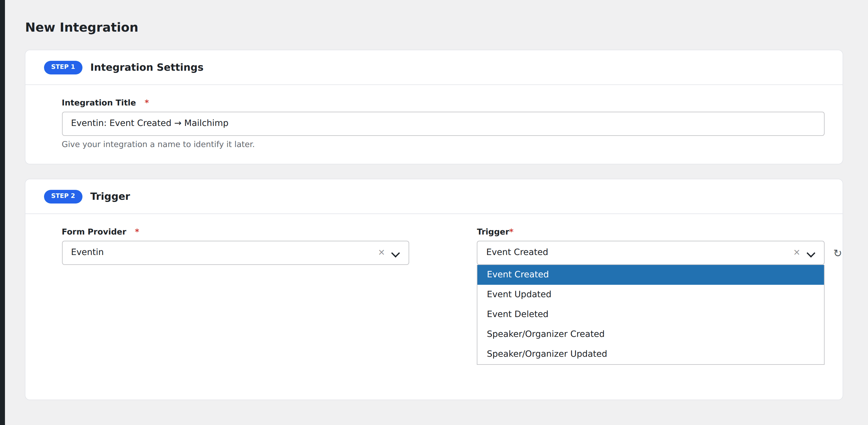Viewport: 868px width, 425px height.
Task: Click the Trigger section heading
Action: pyautogui.click(x=110, y=196)
